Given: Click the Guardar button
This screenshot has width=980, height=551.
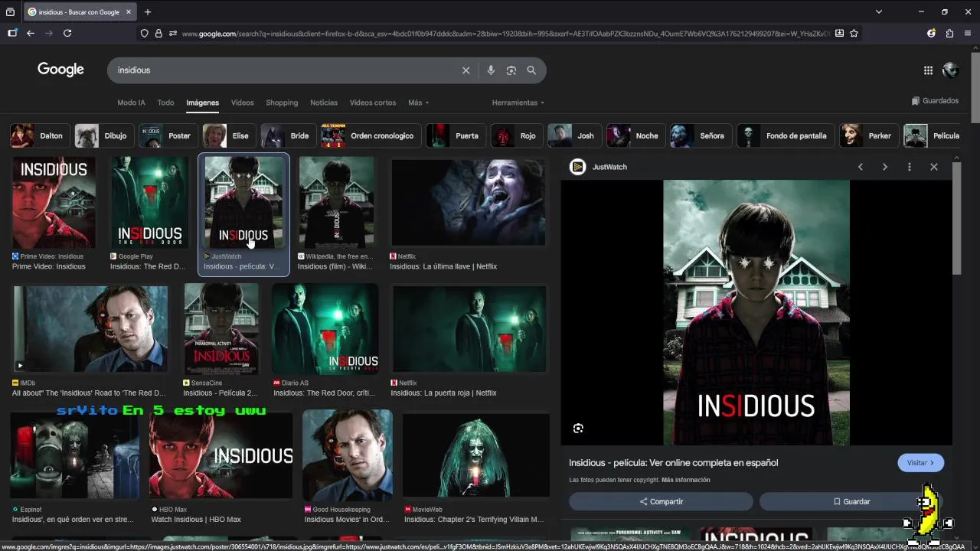Looking at the screenshot, I should (x=851, y=502).
